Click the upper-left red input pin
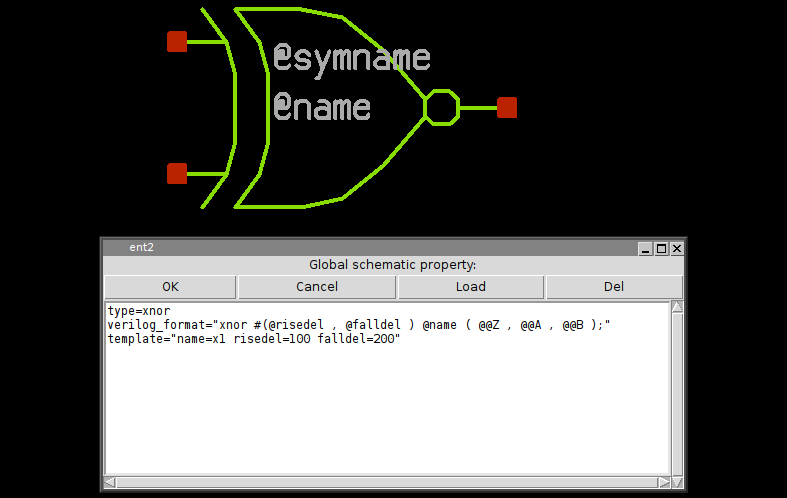Image resolution: width=787 pixels, height=498 pixels. pyautogui.click(x=177, y=41)
